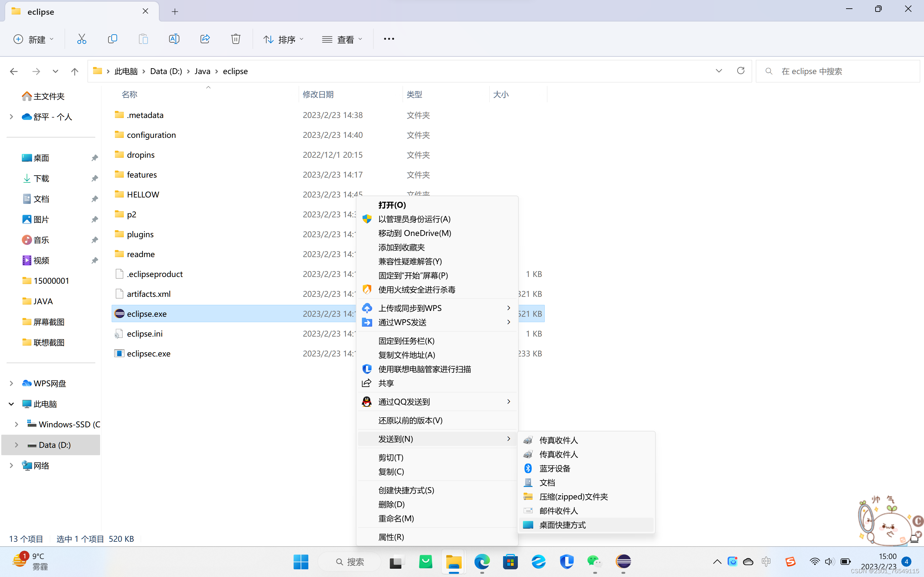This screenshot has height=577, width=924.
Task: Click the Rename icon in toolbar
Action: coord(174,39)
